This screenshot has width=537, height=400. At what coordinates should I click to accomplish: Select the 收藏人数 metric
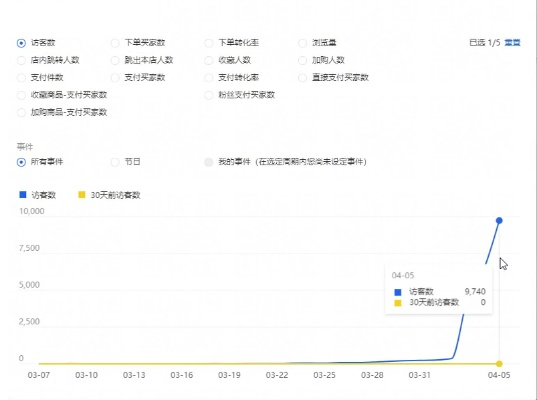click(209, 61)
